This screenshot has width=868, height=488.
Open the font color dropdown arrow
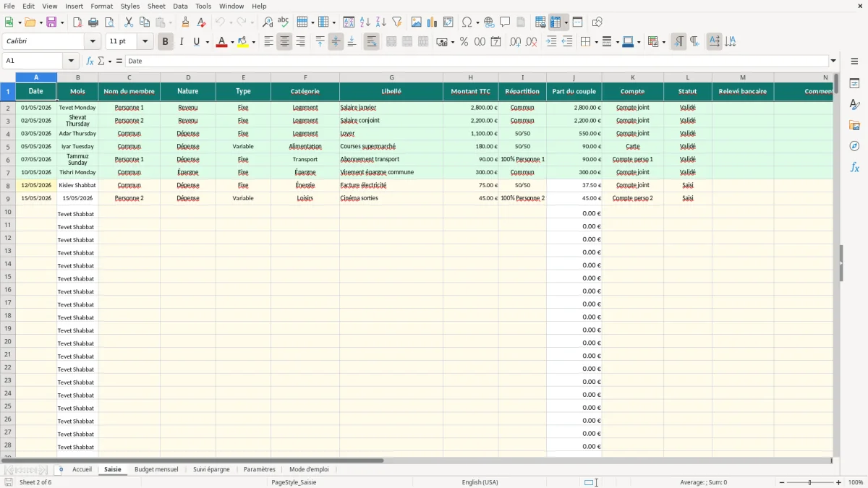point(231,42)
